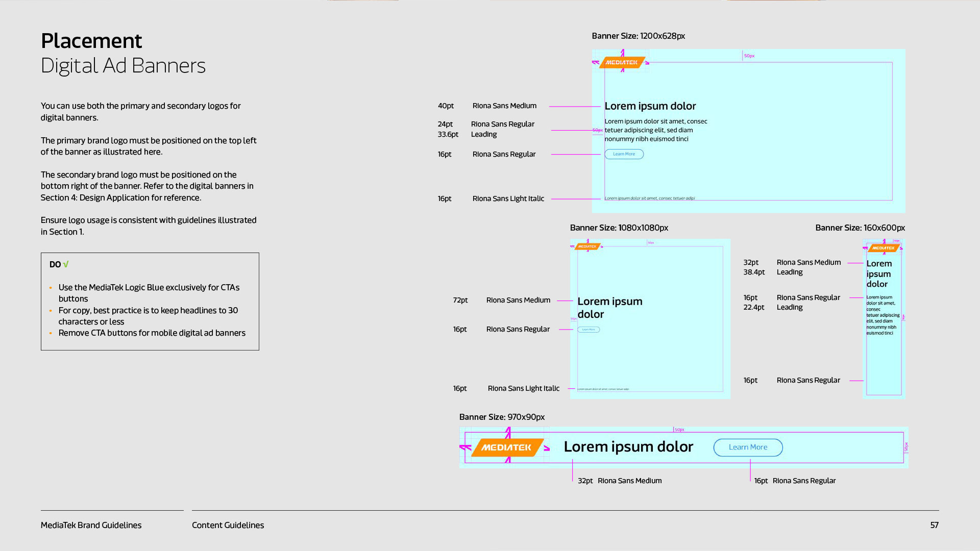The width and height of the screenshot is (980, 551).
Task: Click 'Riona Sans Medium' beside 40pt
Action: point(504,106)
